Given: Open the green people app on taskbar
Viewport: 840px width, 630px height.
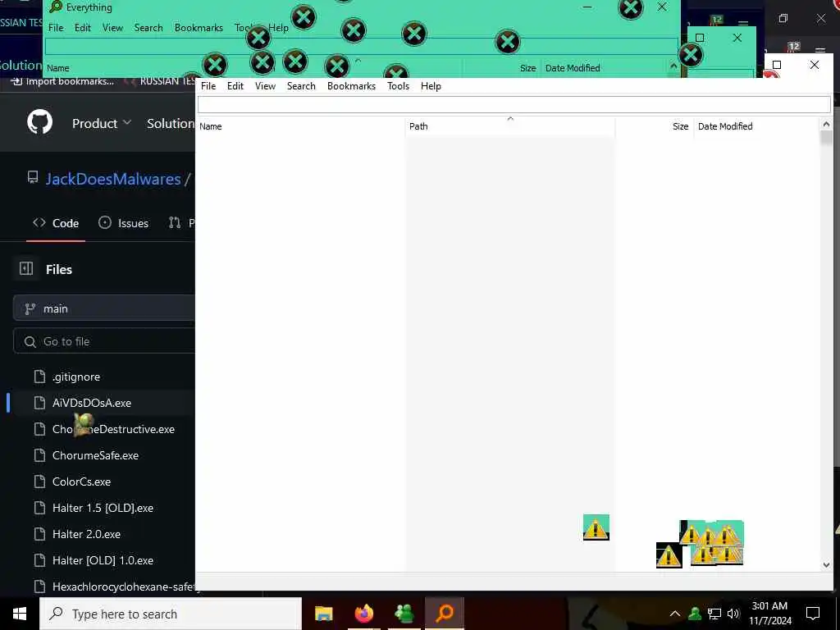Looking at the screenshot, I should tap(404, 614).
